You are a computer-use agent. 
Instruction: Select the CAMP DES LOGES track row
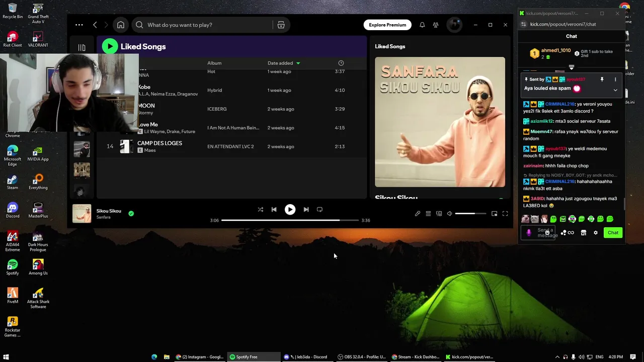(x=230, y=146)
